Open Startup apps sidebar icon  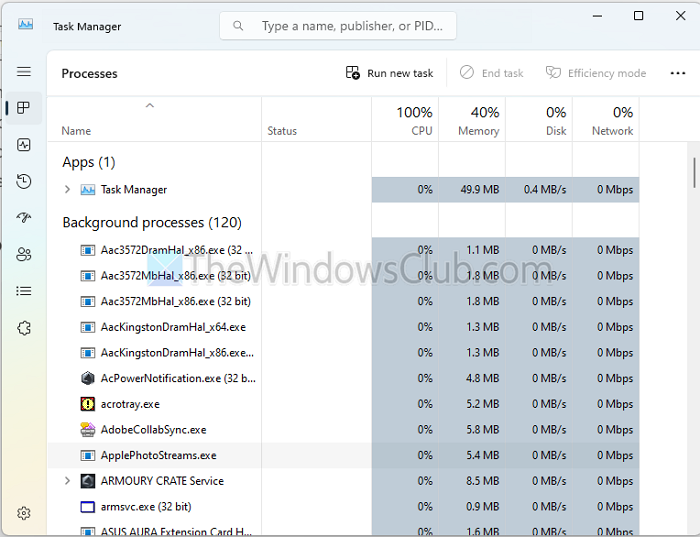pyautogui.click(x=24, y=218)
